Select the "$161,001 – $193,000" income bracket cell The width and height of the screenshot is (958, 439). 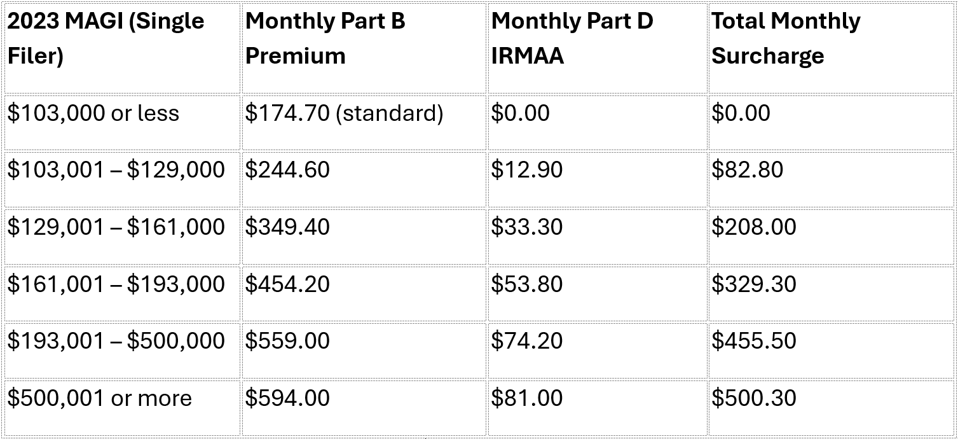tap(116, 285)
